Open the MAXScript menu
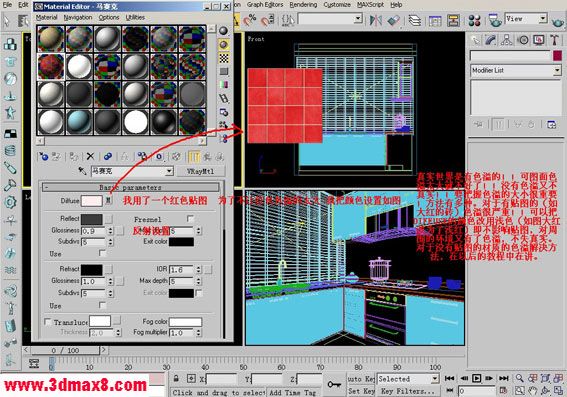Screen dimensions: 567x397 (x=370, y=5)
